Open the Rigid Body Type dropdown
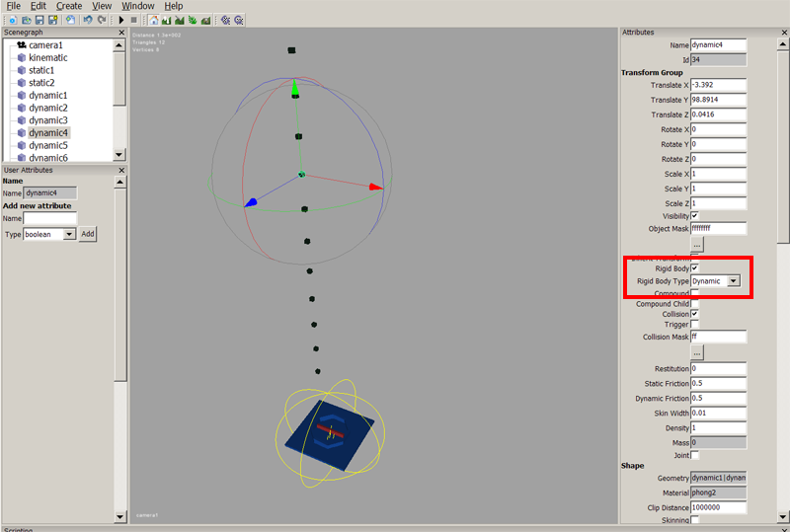Image resolution: width=790 pixels, height=532 pixels. click(733, 281)
